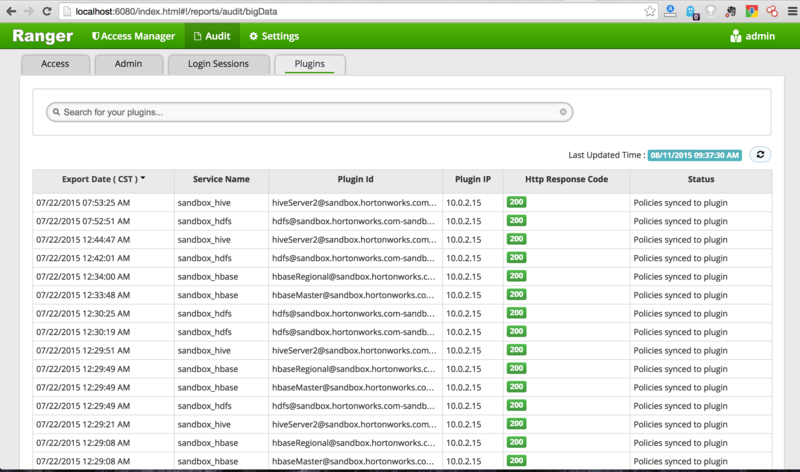Click the magnifier icon in the search box

(56, 112)
